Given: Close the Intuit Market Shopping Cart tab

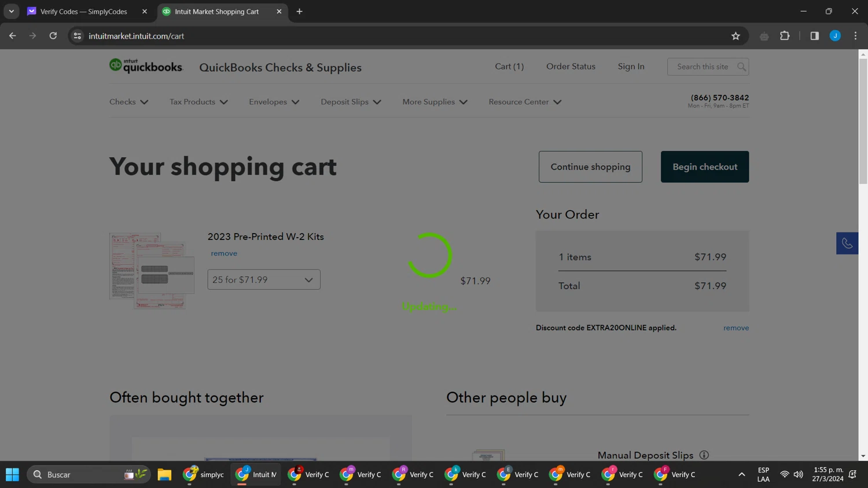Looking at the screenshot, I should 279,12.
